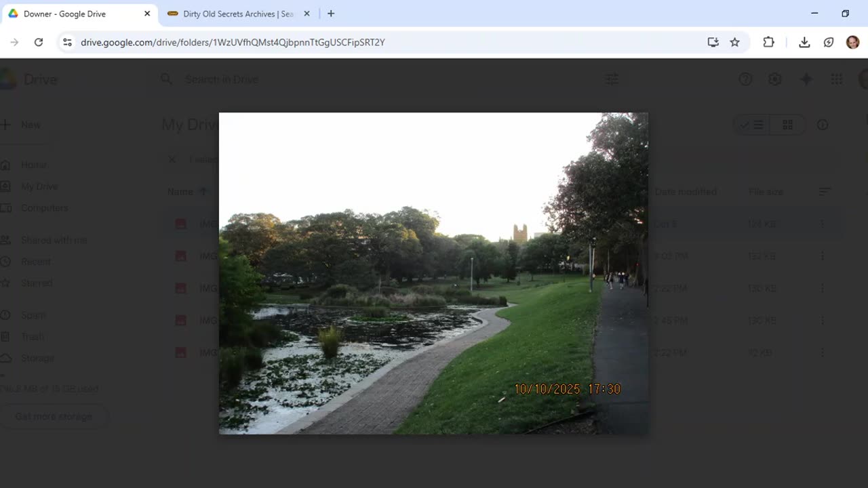This screenshot has height=488, width=868.
Task: Show the file details info panel
Action: coord(823,125)
